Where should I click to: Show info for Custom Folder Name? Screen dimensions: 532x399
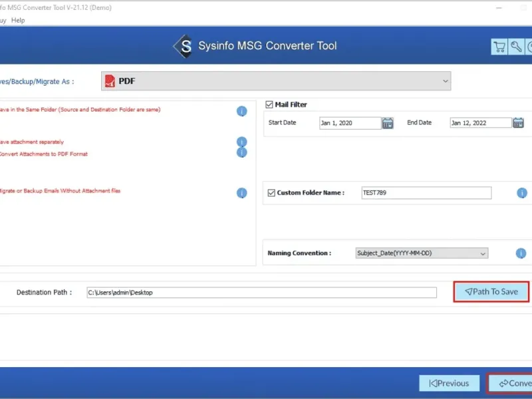[x=522, y=193]
